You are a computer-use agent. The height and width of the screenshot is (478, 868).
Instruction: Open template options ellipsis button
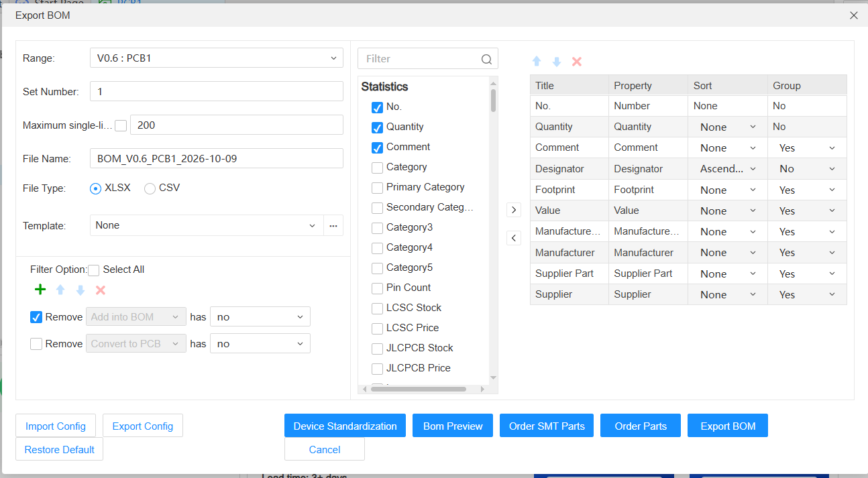tap(333, 225)
